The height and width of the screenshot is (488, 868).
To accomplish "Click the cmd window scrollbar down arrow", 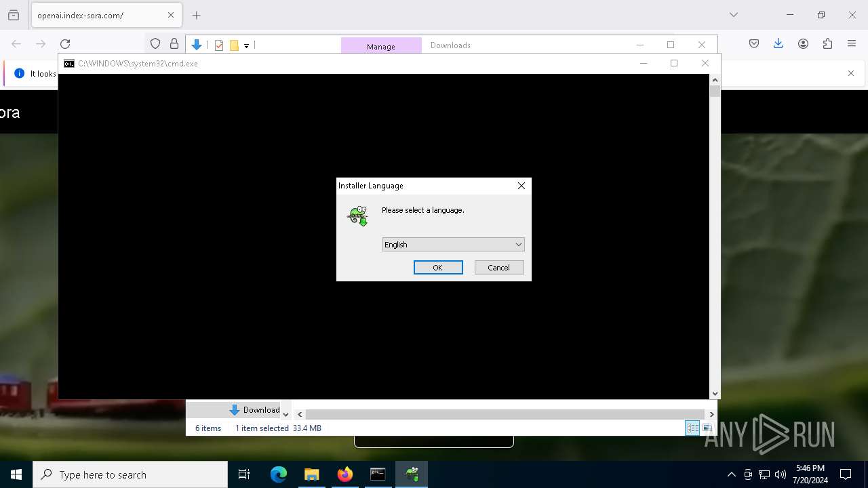I will pyautogui.click(x=715, y=393).
